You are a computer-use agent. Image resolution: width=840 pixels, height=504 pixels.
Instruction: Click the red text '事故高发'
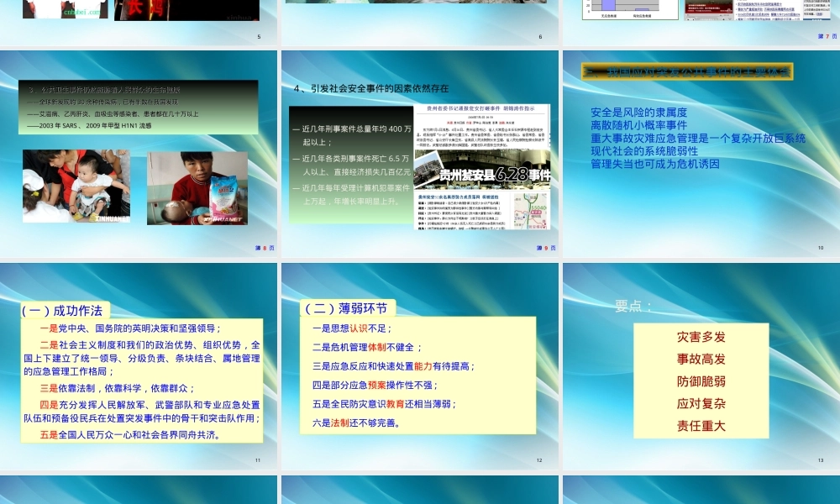tap(701, 359)
